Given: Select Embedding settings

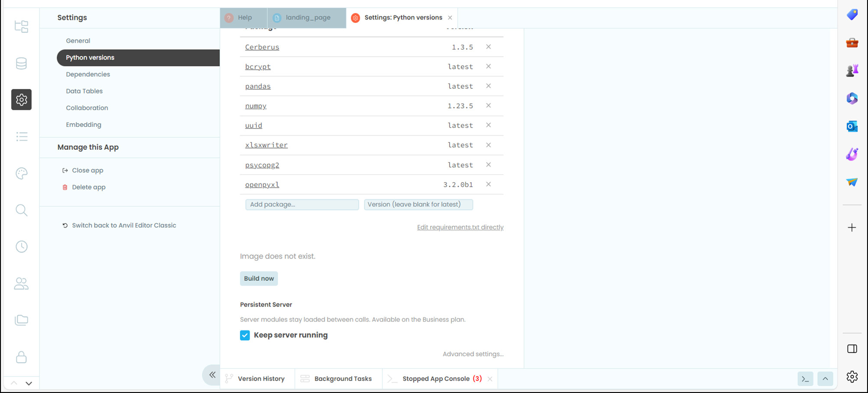Looking at the screenshot, I should pyautogui.click(x=84, y=125).
